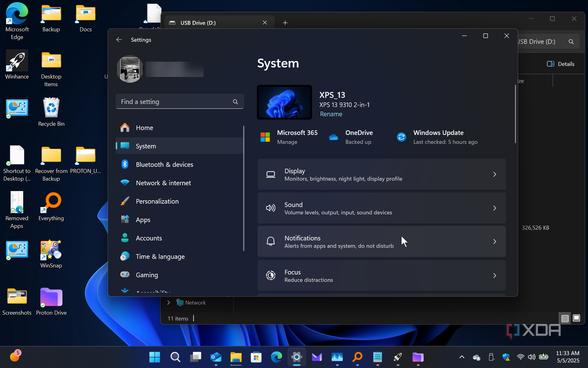Image resolution: width=588 pixels, height=368 pixels.
Task: Click the Settings sidebar scrollbar
Action: 244,188
